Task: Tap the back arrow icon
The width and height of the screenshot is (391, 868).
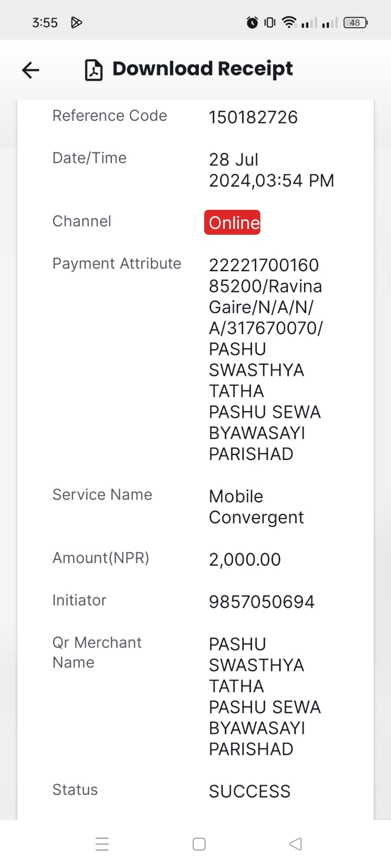Action: (30, 69)
